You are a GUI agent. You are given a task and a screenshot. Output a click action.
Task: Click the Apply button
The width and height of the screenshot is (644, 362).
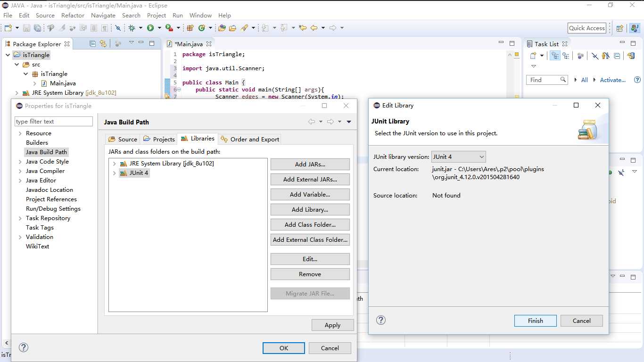pyautogui.click(x=333, y=325)
